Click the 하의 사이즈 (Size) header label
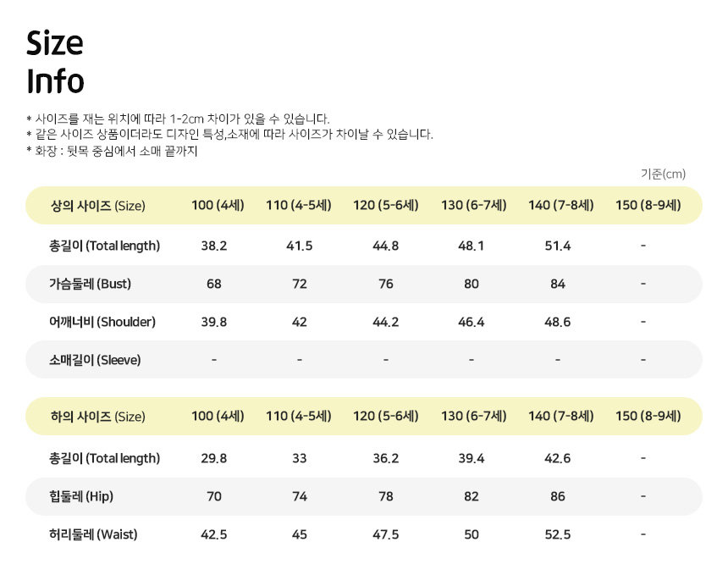The width and height of the screenshot is (728, 575). click(98, 417)
